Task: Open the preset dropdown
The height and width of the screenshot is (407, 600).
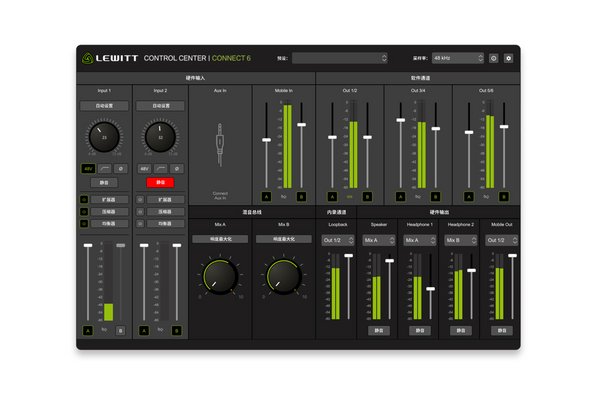Action: click(341, 58)
